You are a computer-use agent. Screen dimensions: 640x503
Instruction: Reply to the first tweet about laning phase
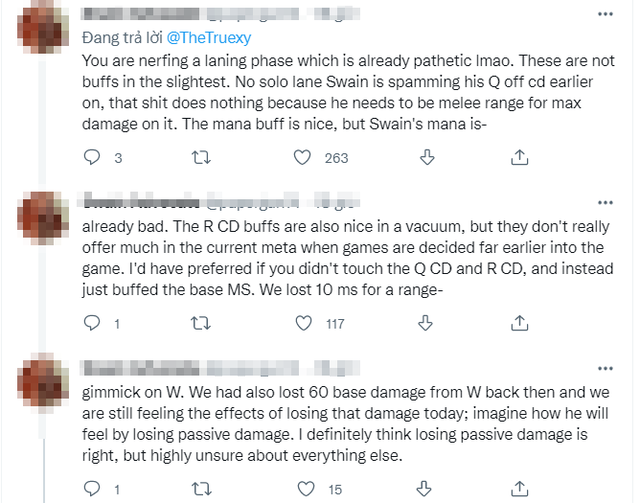(91, 157)
